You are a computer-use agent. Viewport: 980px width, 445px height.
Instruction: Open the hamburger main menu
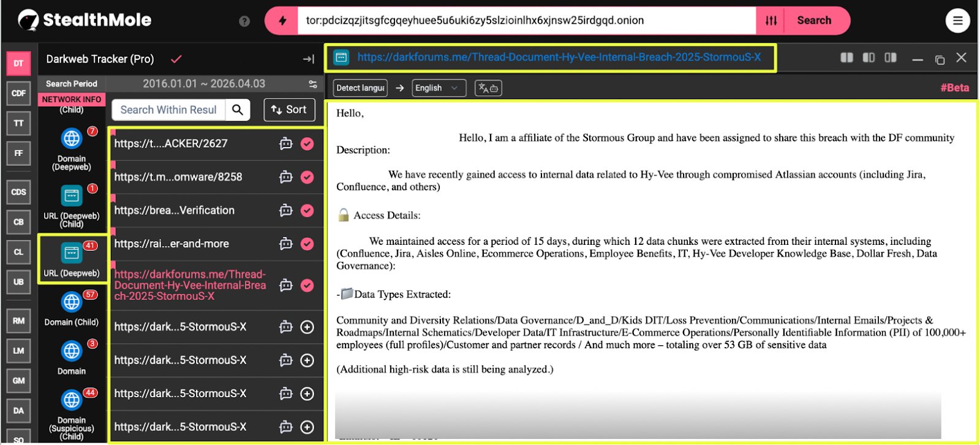tap(957, 21)
